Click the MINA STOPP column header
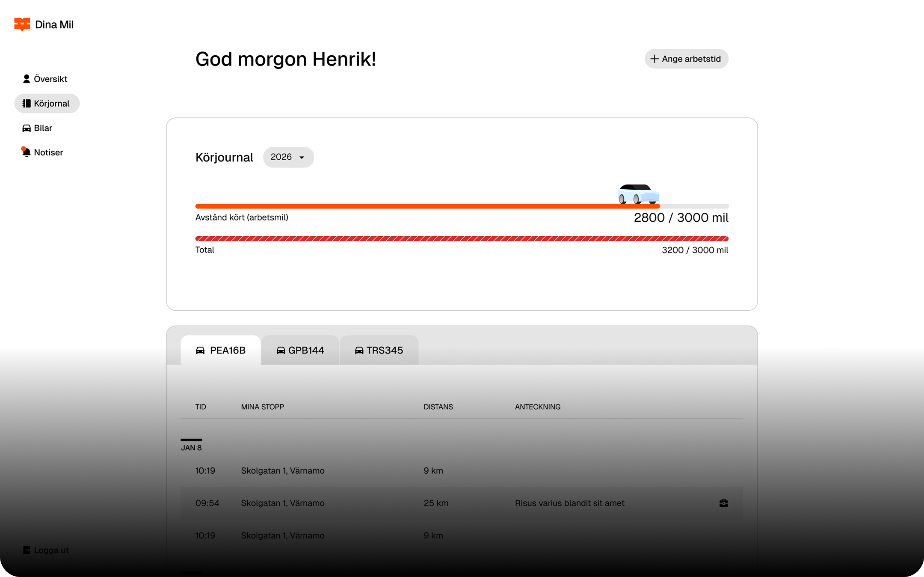This screenshot has width=924, height=577. (x=263, y=407)
